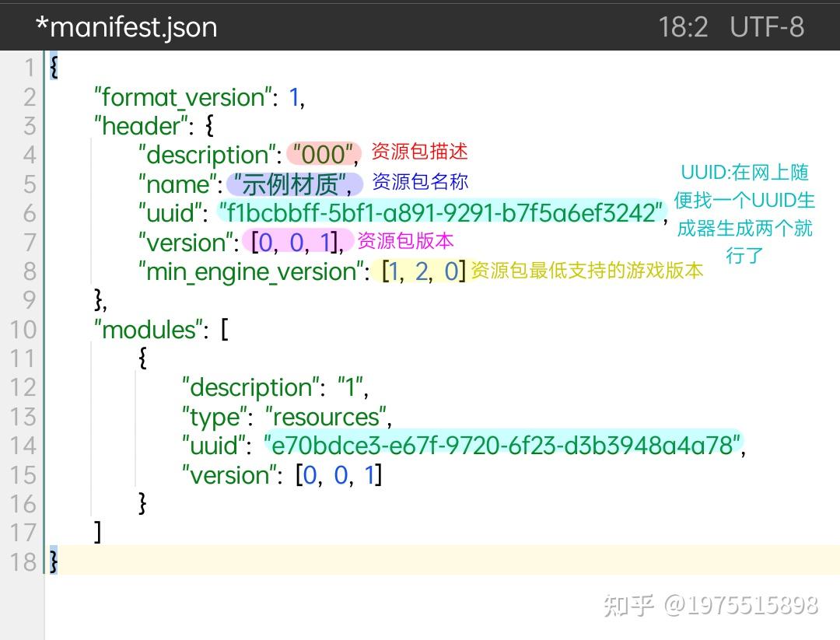Open the 知乎 @1975515898 watermark text
The height and width of the screenshot is (640, 840).
711,605
